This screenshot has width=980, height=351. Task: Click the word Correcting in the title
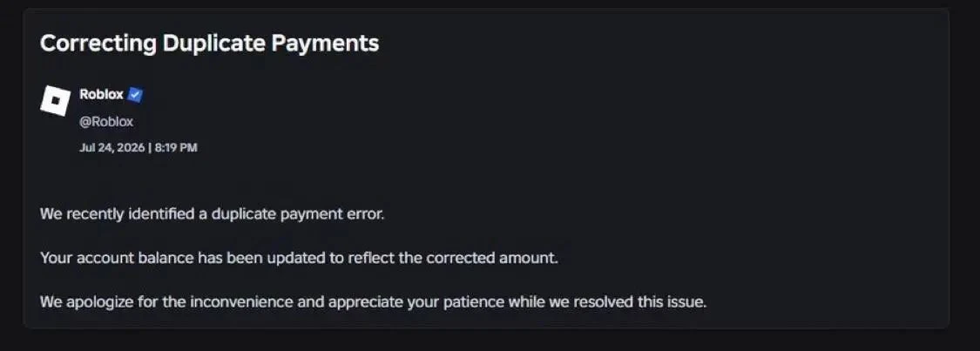pos(98,44)
